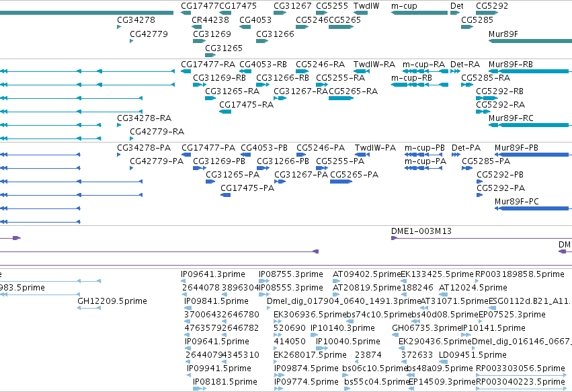Select the TwdlW-RA transcript
Image resolution: width=572 pixels, height=392 pixels.
click(362, 71)
